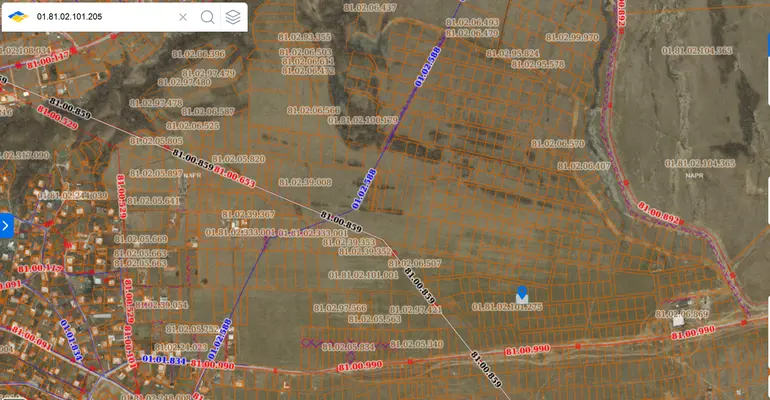The height and width of the screenshot is (400, 770).
Task: Click parcel label 81.02.05.340
Action: [416, 344]
